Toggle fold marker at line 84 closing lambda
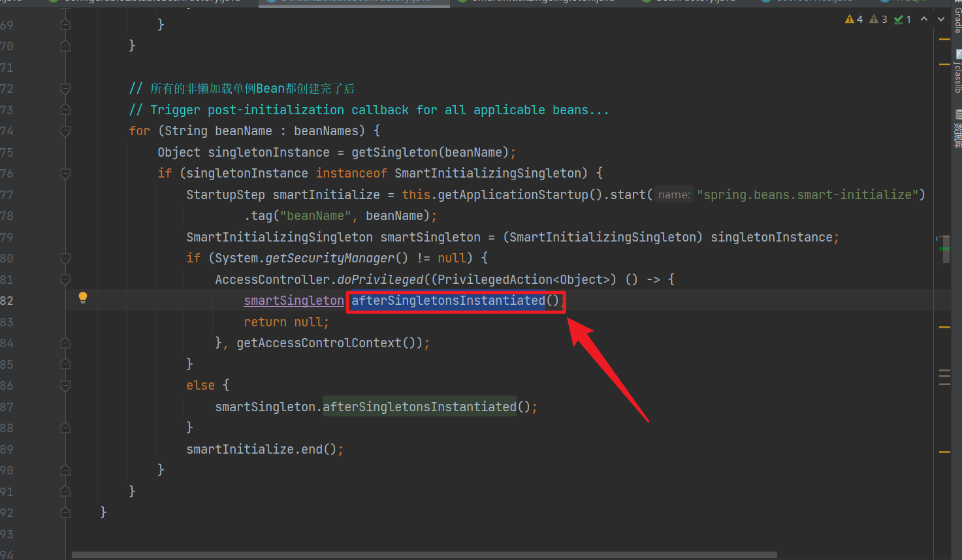This screenshot has height=560, width=962. [x=65, y=343]
